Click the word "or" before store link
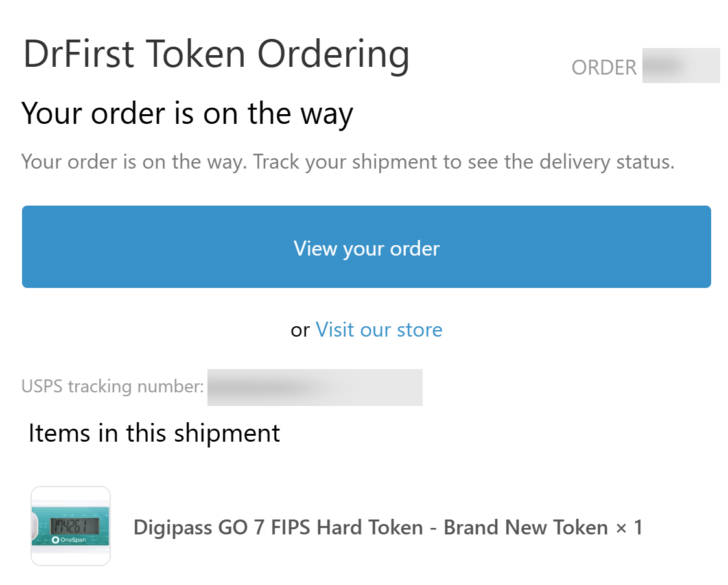 pyautogui.click(x=300, y=330)
